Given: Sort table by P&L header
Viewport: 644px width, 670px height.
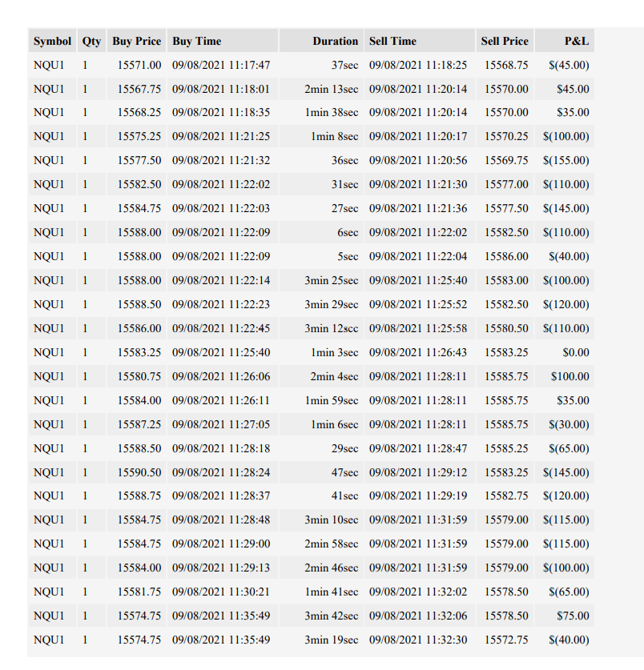Looking at the screenshot, I should click(x=565, y=41).
